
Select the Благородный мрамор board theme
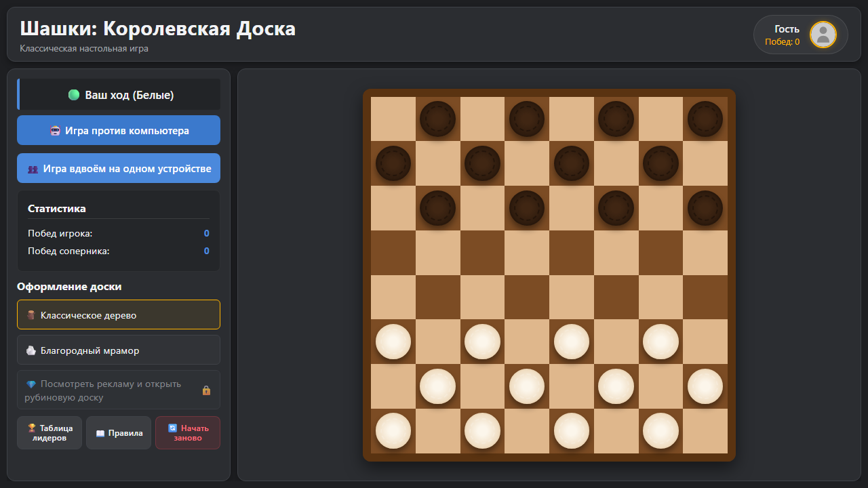pyautogui.click(x=119, y=350)
